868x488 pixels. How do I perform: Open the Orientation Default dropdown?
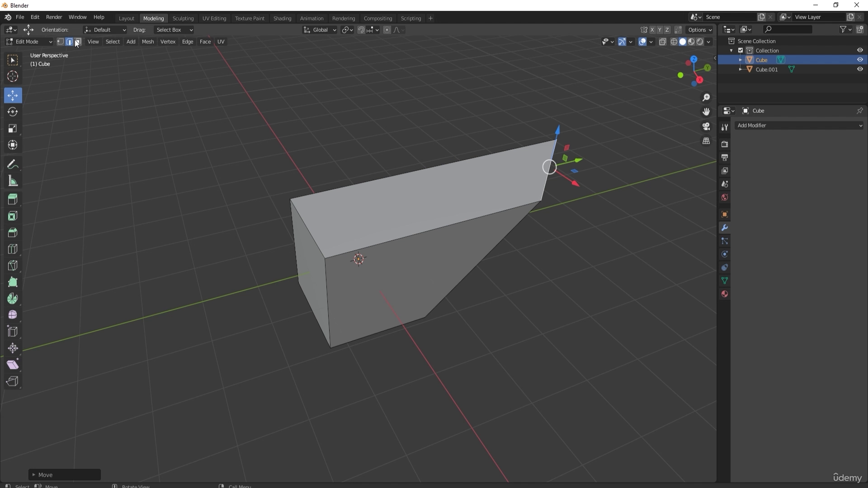tap(105, 30)
